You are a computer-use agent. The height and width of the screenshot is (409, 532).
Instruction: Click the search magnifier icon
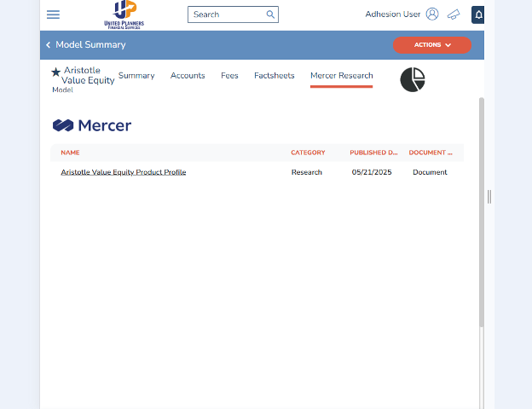click(x=270, y=14)
